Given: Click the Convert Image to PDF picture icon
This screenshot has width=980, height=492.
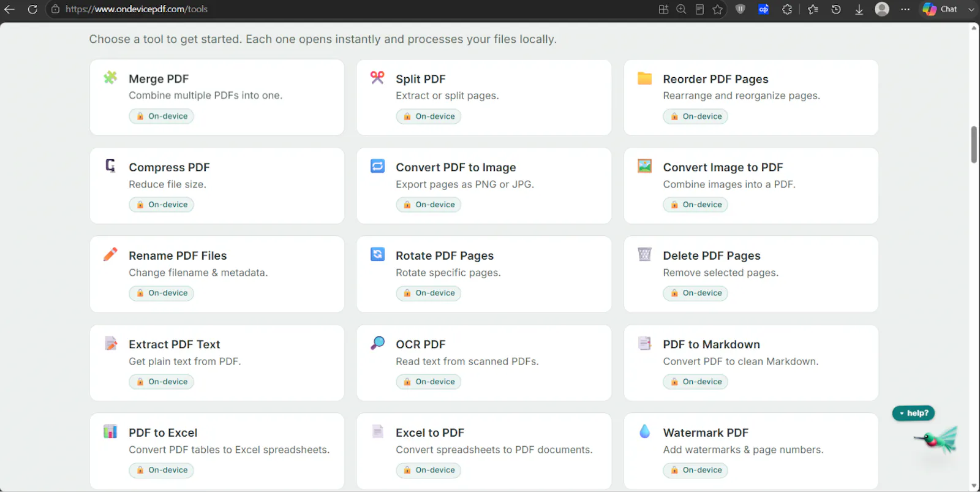Looking at the screenshot, I should 644,166.
